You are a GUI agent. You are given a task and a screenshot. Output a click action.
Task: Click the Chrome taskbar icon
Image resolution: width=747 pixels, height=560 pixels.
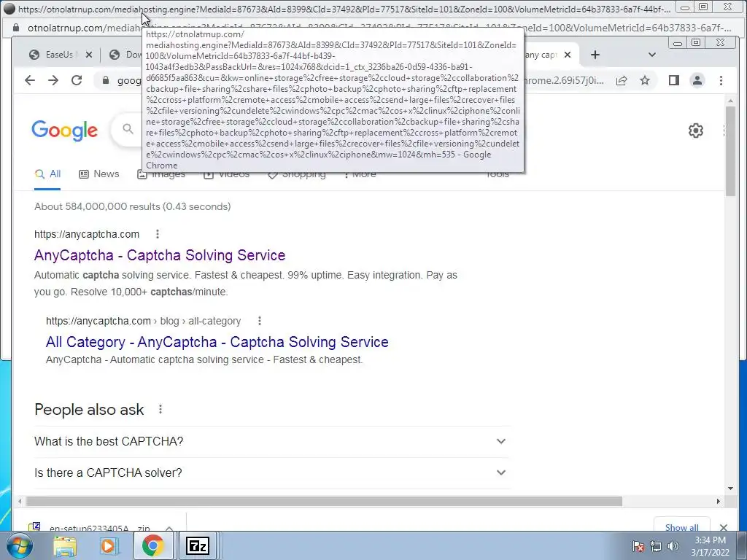pos(153,545)
